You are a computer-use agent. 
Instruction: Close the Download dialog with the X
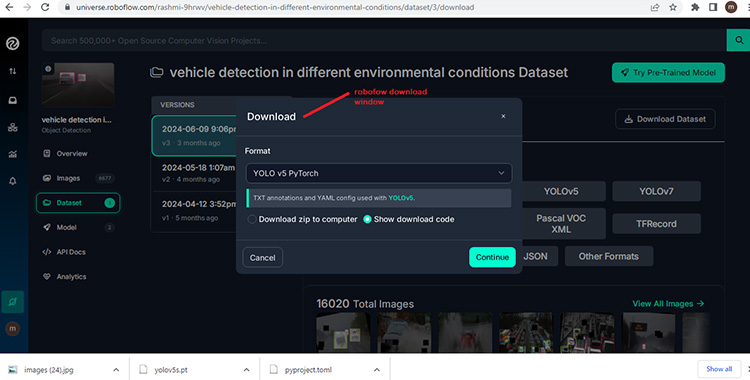[503, 116]
